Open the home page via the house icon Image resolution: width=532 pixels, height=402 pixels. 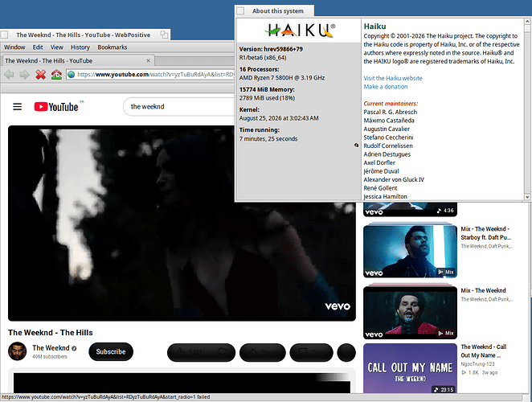click(56, 74)
